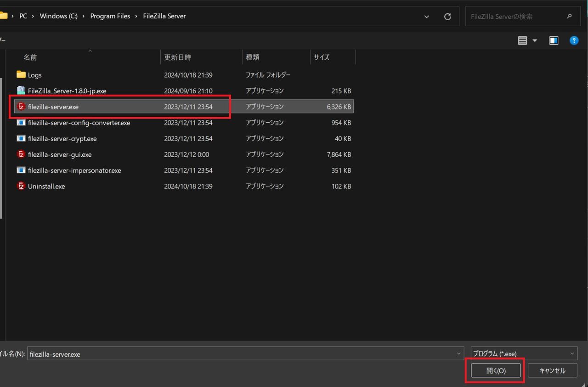This screenshot has width=588, height=387.
Task: Click the FileZilla Server breadcrumb segment
Action: coord(164,16)
